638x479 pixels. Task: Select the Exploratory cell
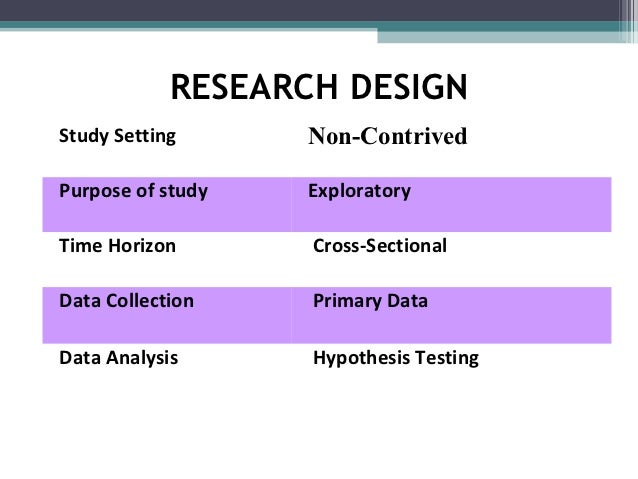[451, 204]
